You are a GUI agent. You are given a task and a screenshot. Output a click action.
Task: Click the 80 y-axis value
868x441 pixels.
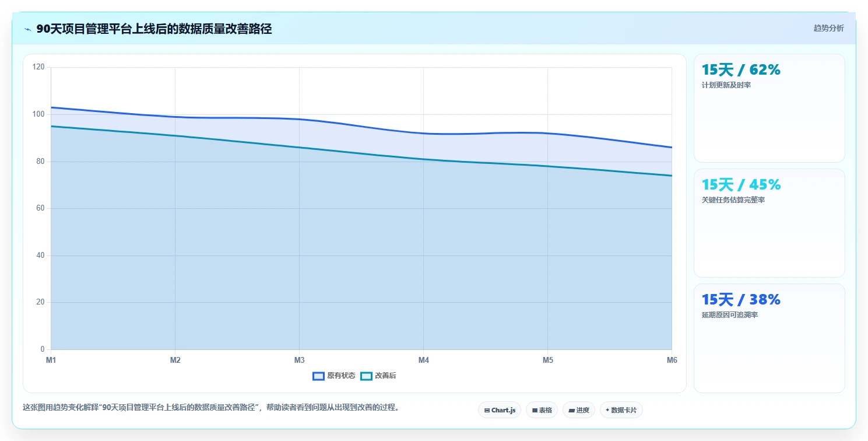(x=40, y=162)
